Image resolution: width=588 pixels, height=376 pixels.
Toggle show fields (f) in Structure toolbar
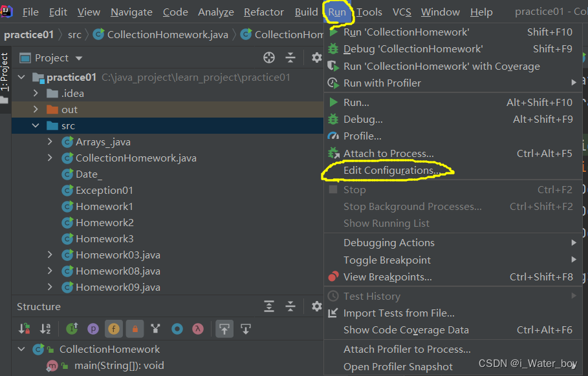coord(114,329)
